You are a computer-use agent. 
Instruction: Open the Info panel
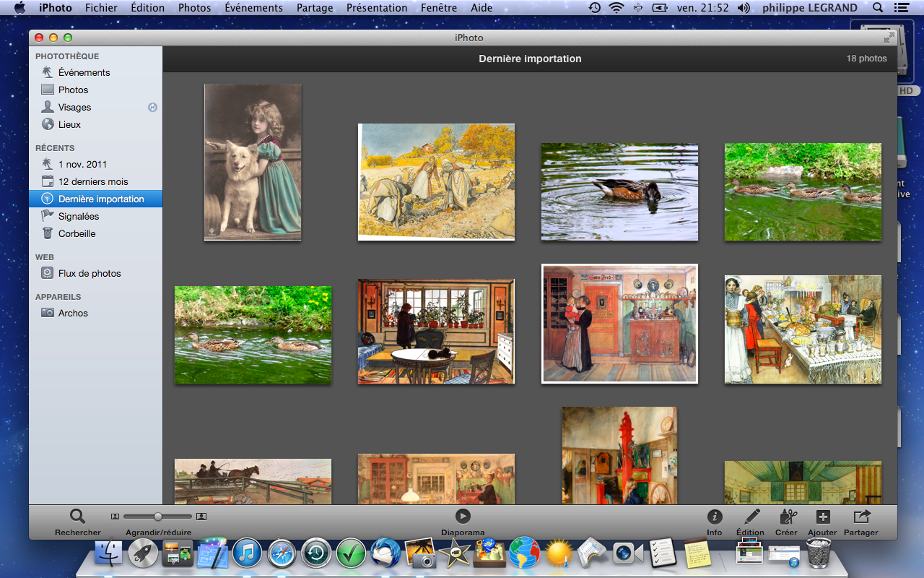coord(715,517)
